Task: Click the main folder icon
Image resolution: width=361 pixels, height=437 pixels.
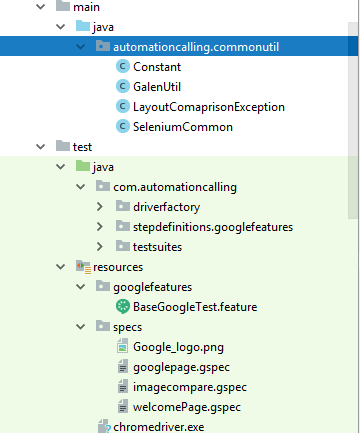Action: [x=63, y=6]
